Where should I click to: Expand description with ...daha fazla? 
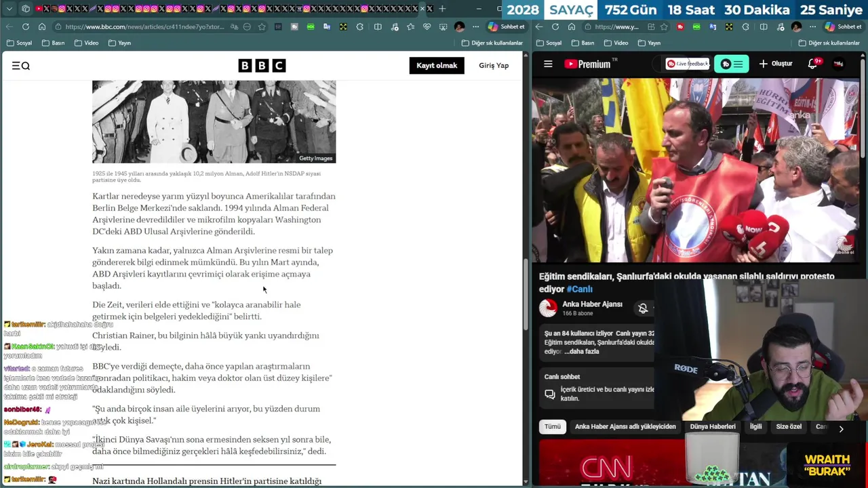580,352
